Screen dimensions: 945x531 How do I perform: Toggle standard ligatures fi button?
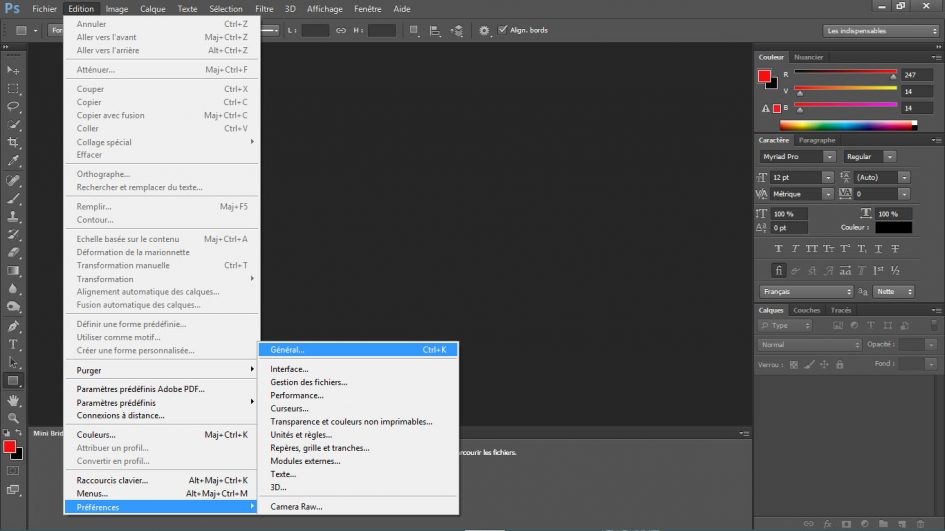point(778,271)
